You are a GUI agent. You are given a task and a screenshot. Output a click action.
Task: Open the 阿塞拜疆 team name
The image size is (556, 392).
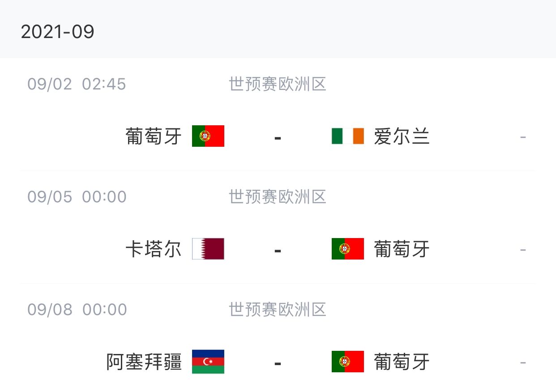145,362
